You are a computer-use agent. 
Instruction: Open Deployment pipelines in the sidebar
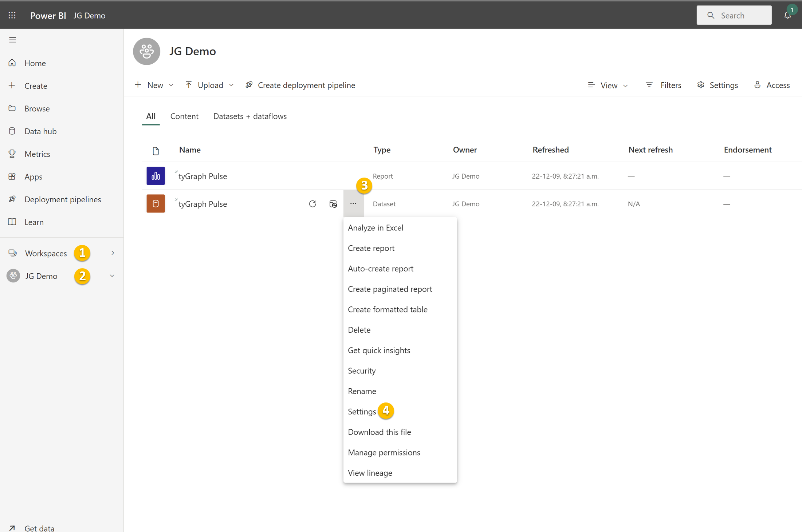[63, 199]
